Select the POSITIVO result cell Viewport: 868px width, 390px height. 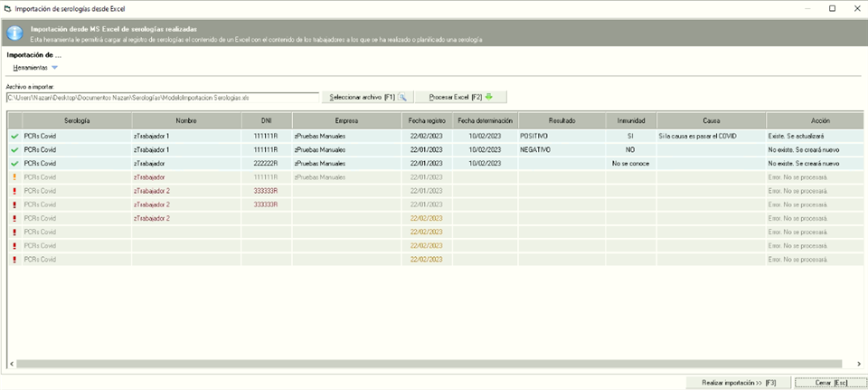click(x=561, y=136)
